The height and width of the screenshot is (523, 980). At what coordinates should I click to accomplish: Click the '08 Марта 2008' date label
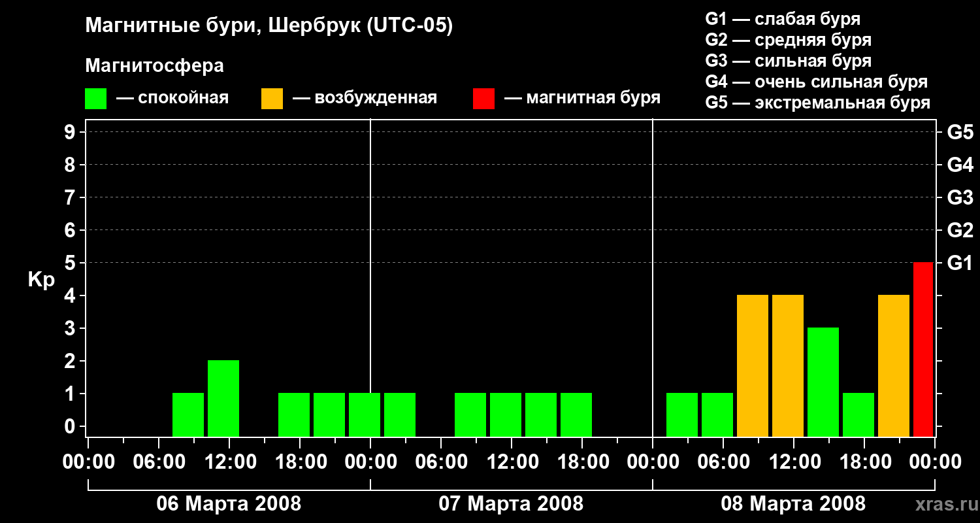tap(793, 503)
